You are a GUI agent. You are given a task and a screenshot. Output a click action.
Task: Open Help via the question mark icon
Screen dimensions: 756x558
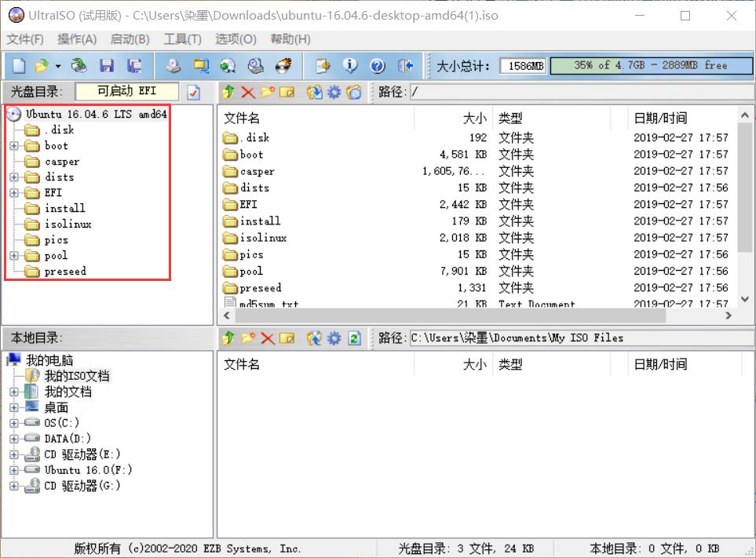[378, 66]
